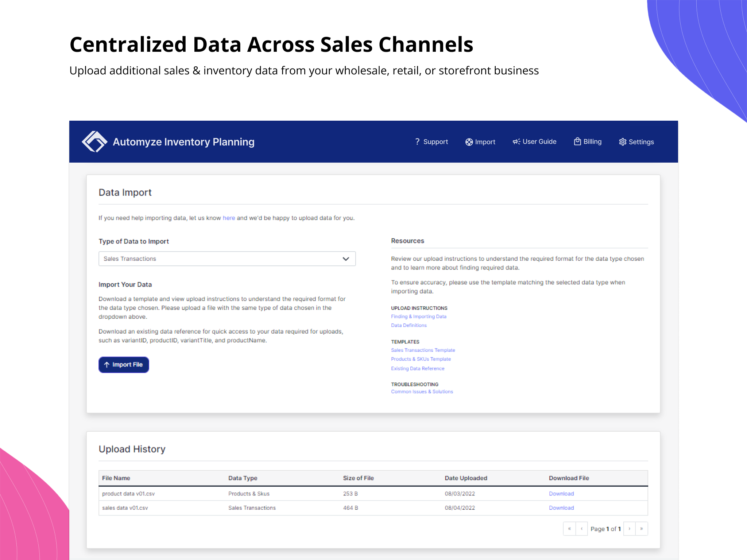Open Common Issues & Solutions link
Image resolution: width=747 pixels, height=560 pixels.
(x=422, y=392)
